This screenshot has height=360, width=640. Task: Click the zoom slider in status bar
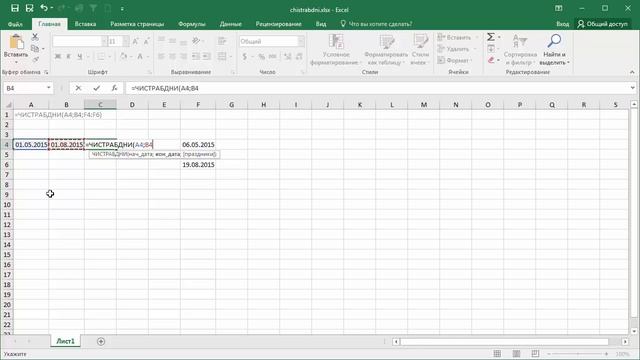tap(578, 354)
